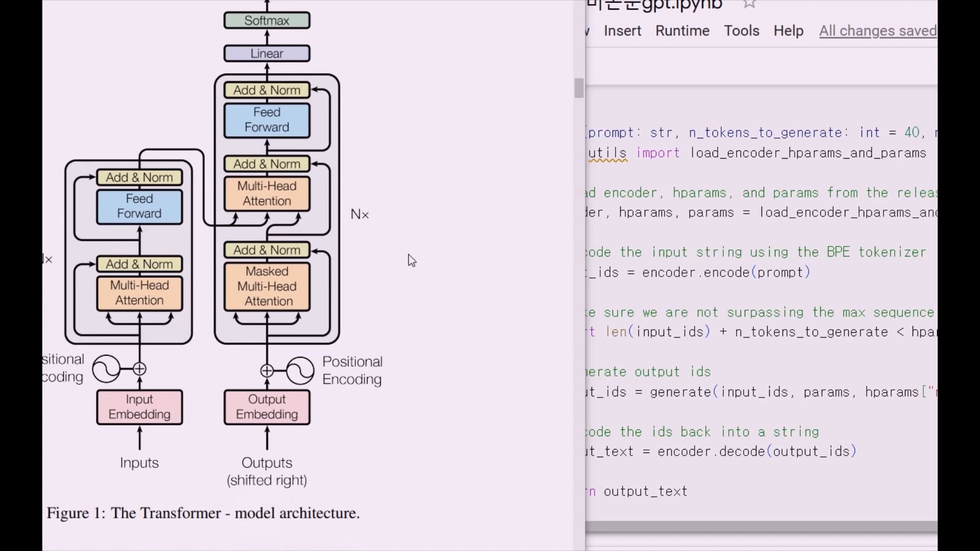Place cursor on the encoder.encode(prompt) code line
This screenshot has width=980, height=551.
(725, 272)
